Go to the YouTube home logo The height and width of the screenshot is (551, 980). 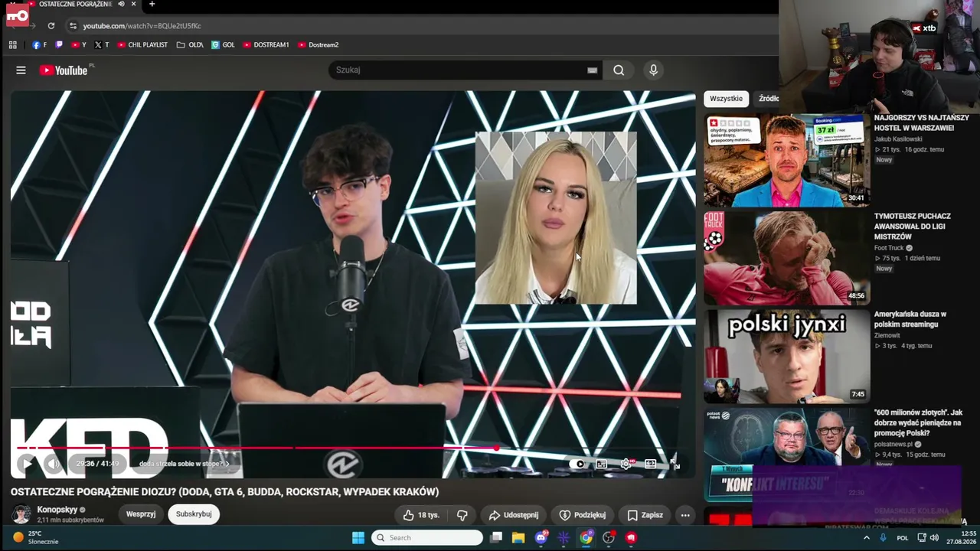point(64,70)
